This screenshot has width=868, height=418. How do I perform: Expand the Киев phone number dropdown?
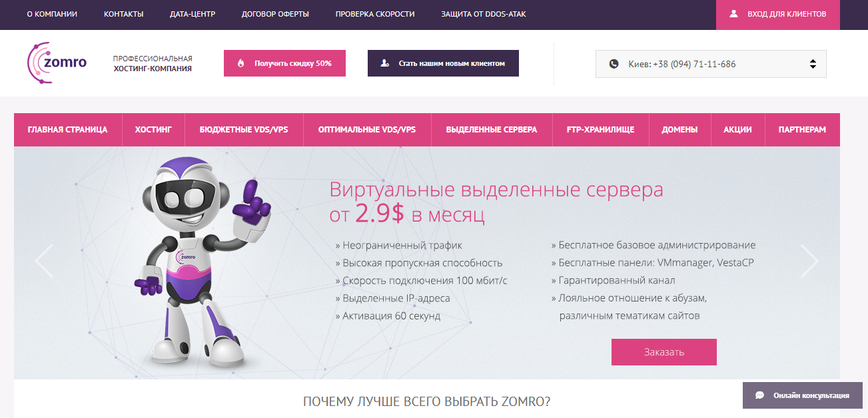[711, 65]
